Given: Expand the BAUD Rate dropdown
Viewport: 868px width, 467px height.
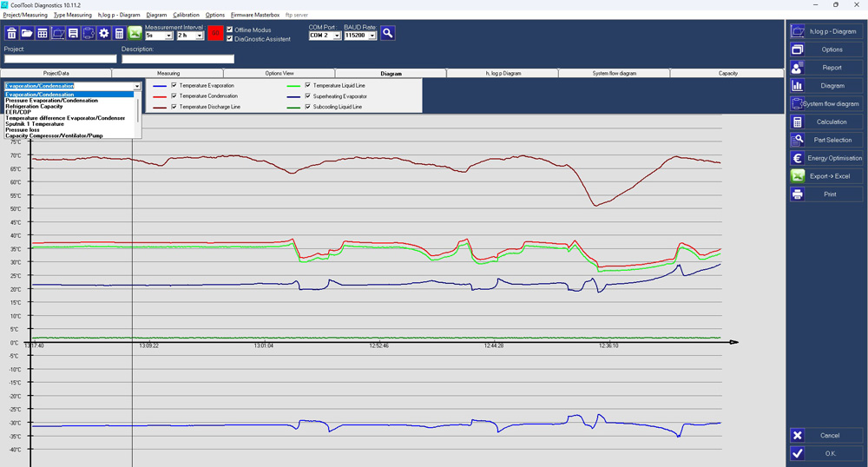Looking at the screenshot, I should pyautogui.click(x=360, y=36).
